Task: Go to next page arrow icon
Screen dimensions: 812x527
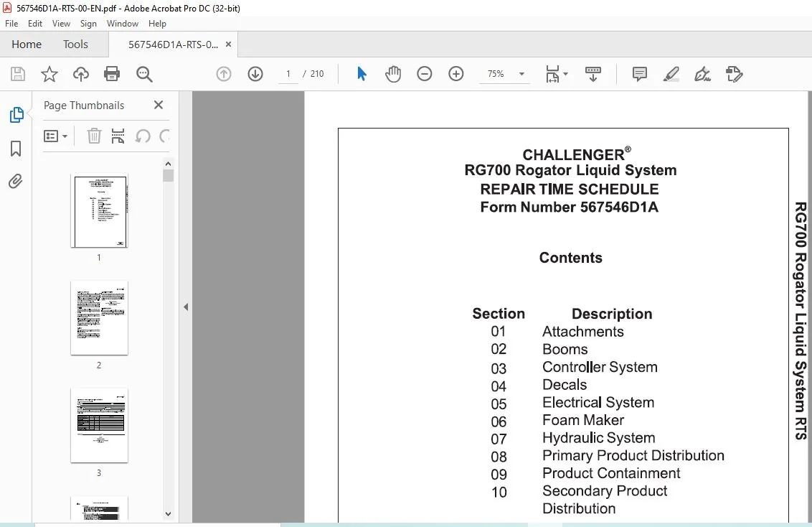Action: [255, 74]
